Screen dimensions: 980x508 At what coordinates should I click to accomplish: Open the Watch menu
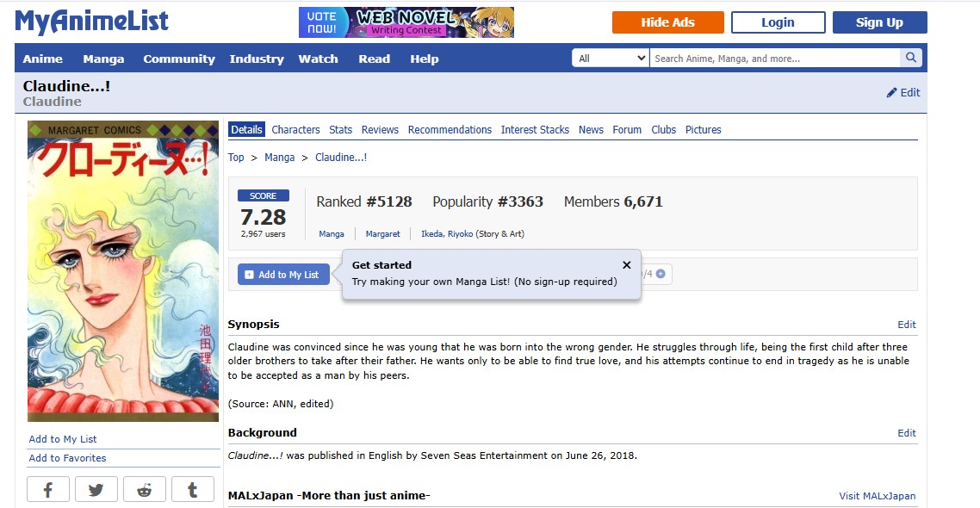[318, 59]
